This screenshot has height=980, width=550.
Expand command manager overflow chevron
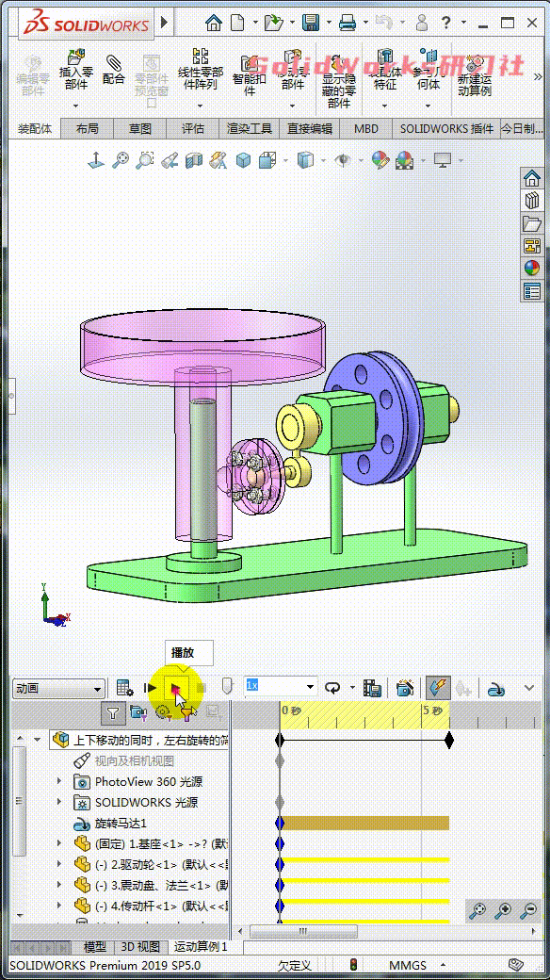click(x=538, y=76)
